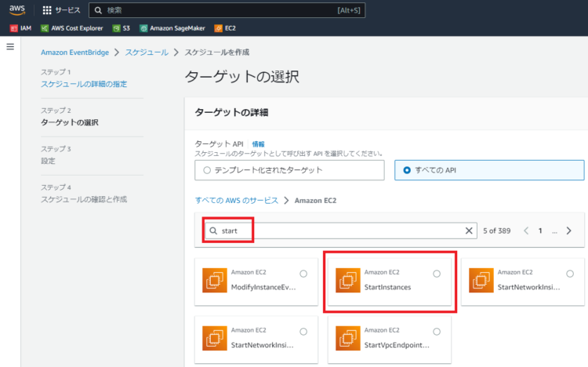Select the StartInstances radio button

[437, 274]
